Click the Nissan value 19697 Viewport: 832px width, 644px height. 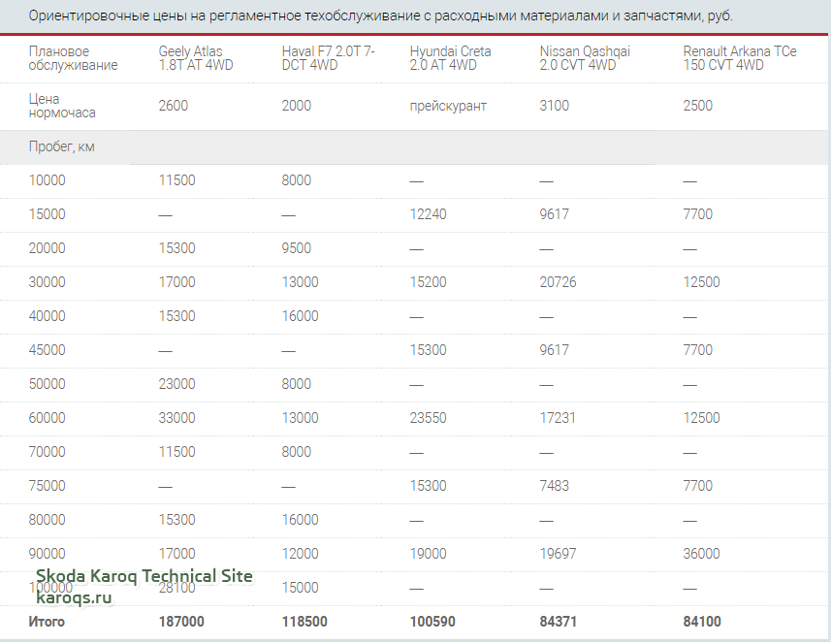[x=559, y=554]
